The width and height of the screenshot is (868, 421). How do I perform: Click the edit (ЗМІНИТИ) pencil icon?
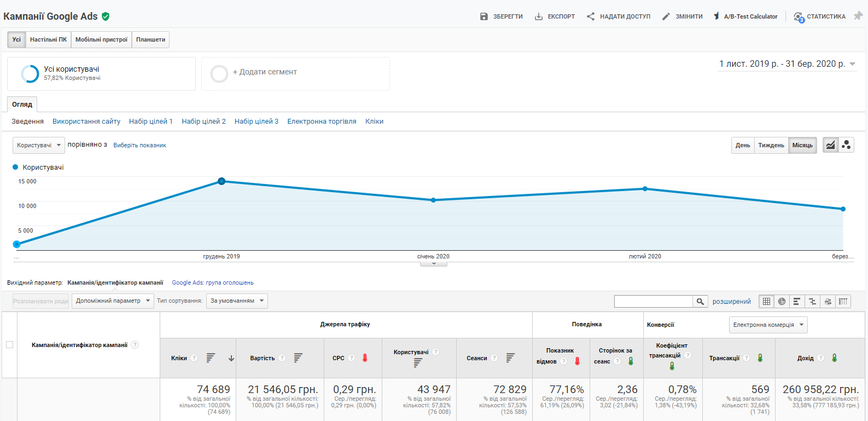pyautogui.click(x=666, y=16)
